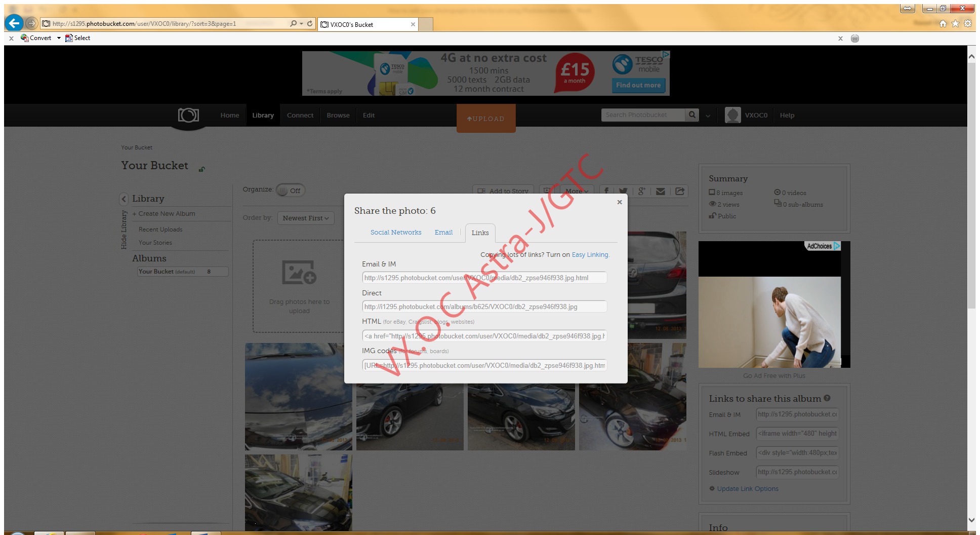
Task: Turn on Easy Linking
Action: click(590, 254)
